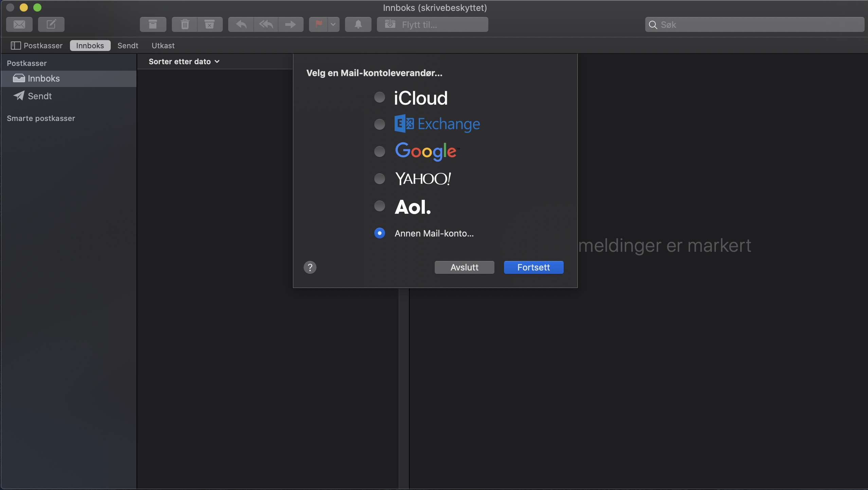Switch to the Innboks favorites tab
868x490 pixels.
coord(90,46)
